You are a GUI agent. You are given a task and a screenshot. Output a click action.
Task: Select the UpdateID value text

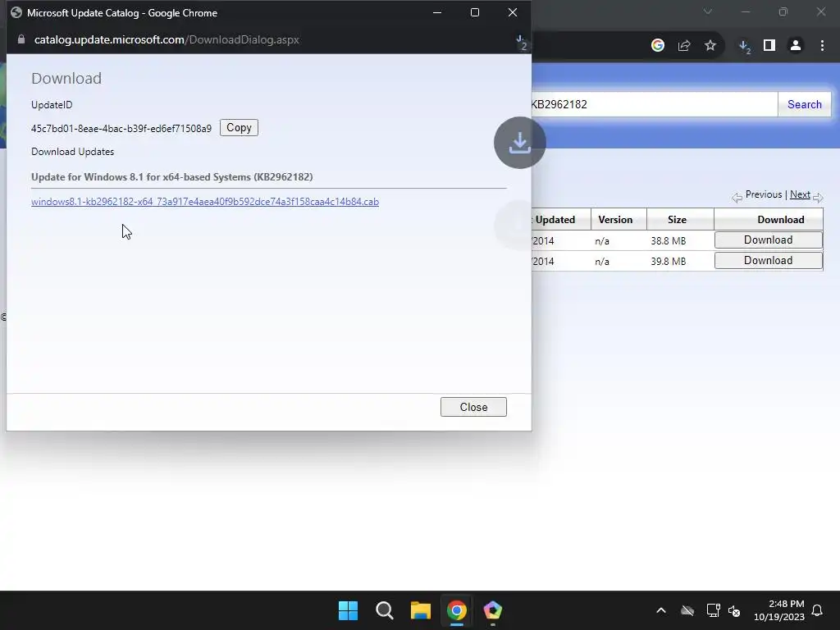121,129
